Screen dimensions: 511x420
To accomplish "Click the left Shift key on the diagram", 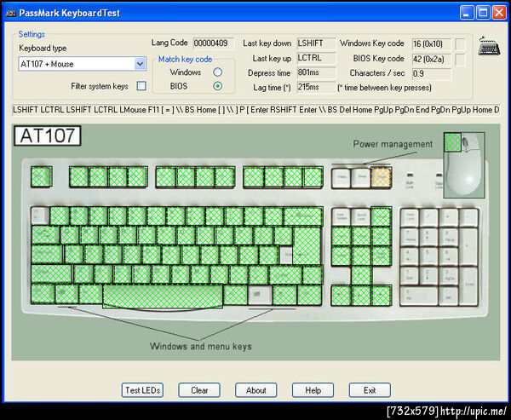I will [x=51, y=274].
